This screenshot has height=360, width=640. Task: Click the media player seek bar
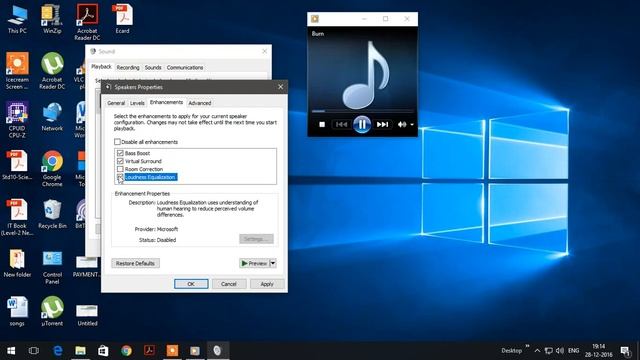click(362, 111)
